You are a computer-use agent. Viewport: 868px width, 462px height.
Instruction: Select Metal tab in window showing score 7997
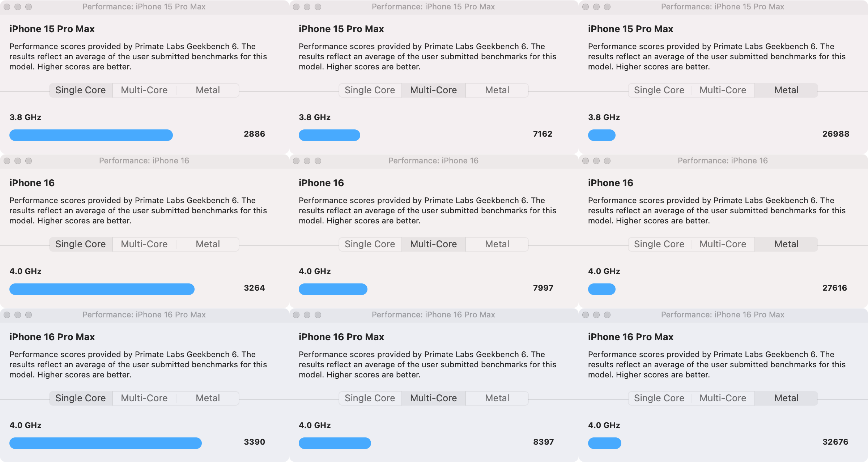click(x=497, y=244)
